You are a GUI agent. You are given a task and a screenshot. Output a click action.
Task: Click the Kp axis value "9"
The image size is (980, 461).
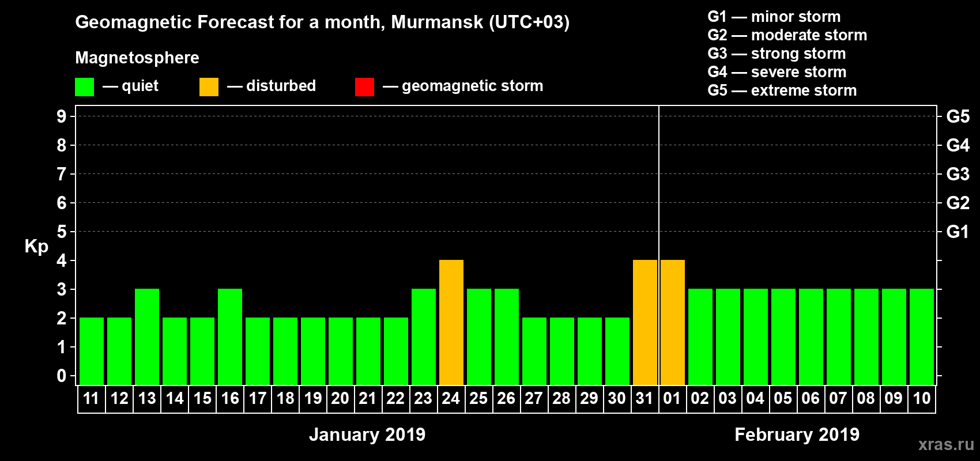[x=62, y=116]
